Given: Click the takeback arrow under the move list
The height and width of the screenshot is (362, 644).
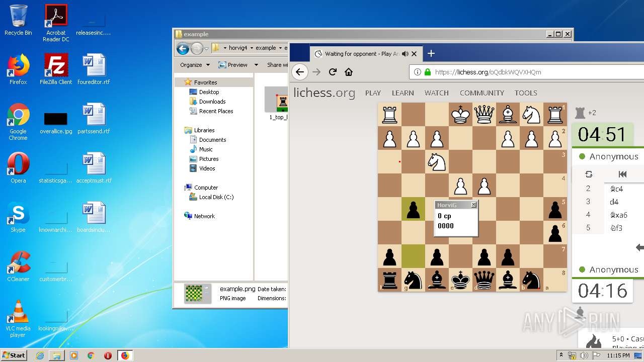Looking at the screenshot, I should coord(639,247).
